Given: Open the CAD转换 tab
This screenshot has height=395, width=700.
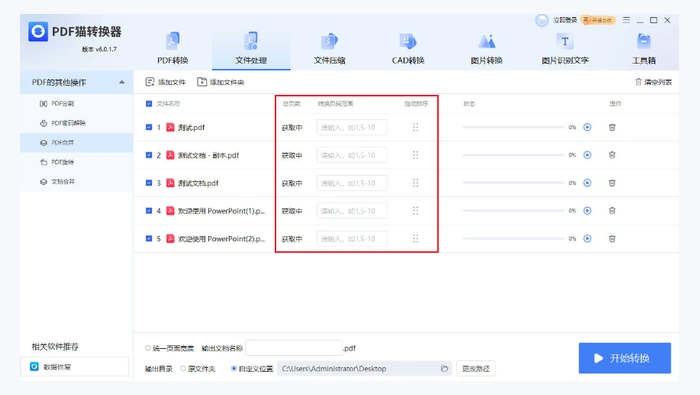Looking at the screenshot, I should pos(408,48).
